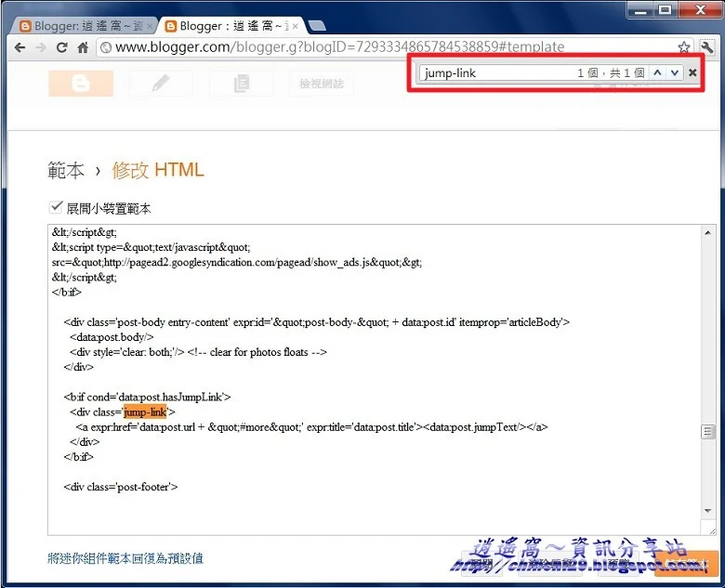Viewport: 725px width, 588px height.
Task: Open a new browser tab
Action: [x=317, y=26]
